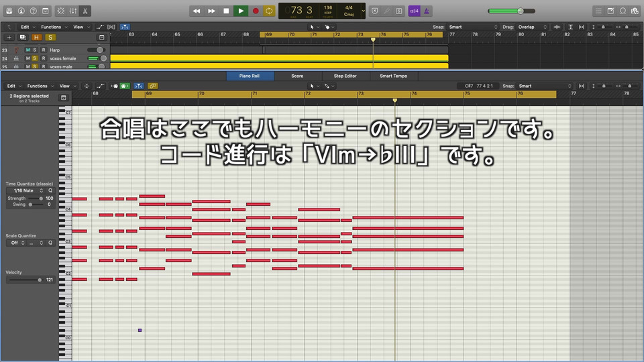The height and width of the screenshot is (362, 644).
Task: Open the Note Pads icon
Action: (610, 11)
